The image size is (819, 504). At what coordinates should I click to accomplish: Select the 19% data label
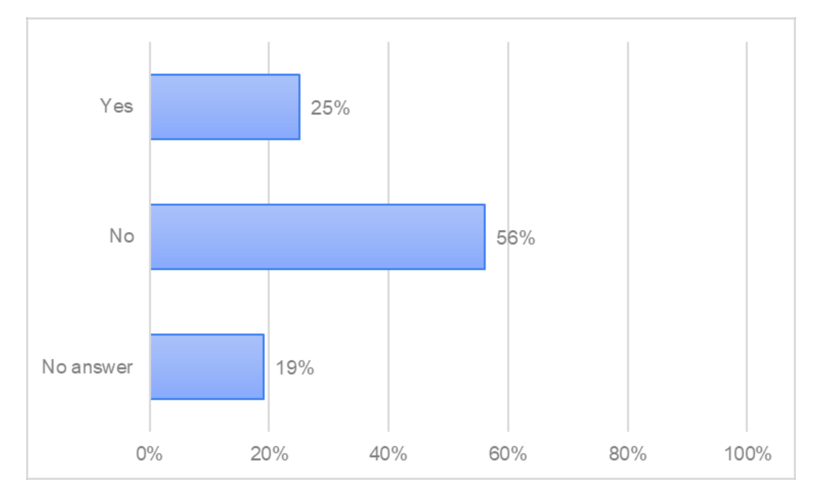(x=295, y=368)
